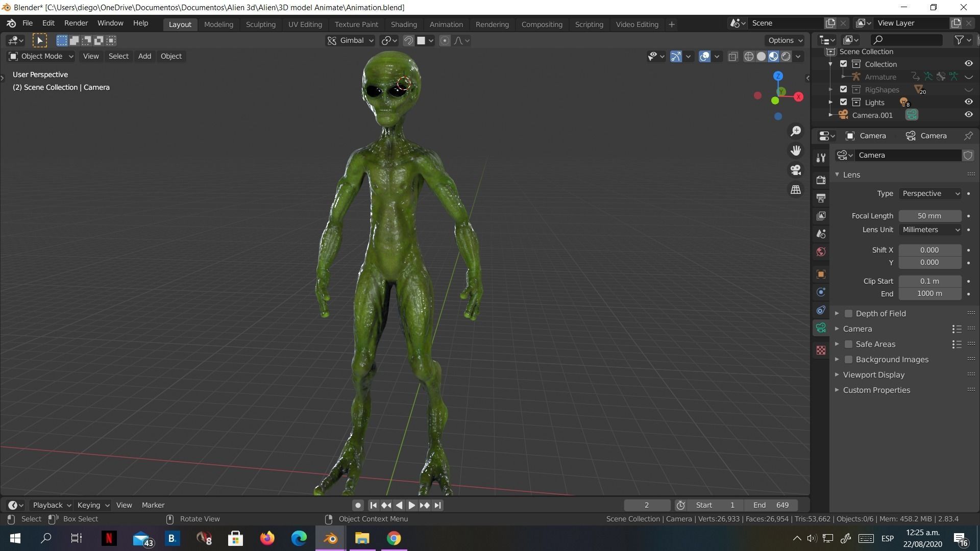Open Output properties printer icon
The image size is (980, 551).
tap(821, 198)
